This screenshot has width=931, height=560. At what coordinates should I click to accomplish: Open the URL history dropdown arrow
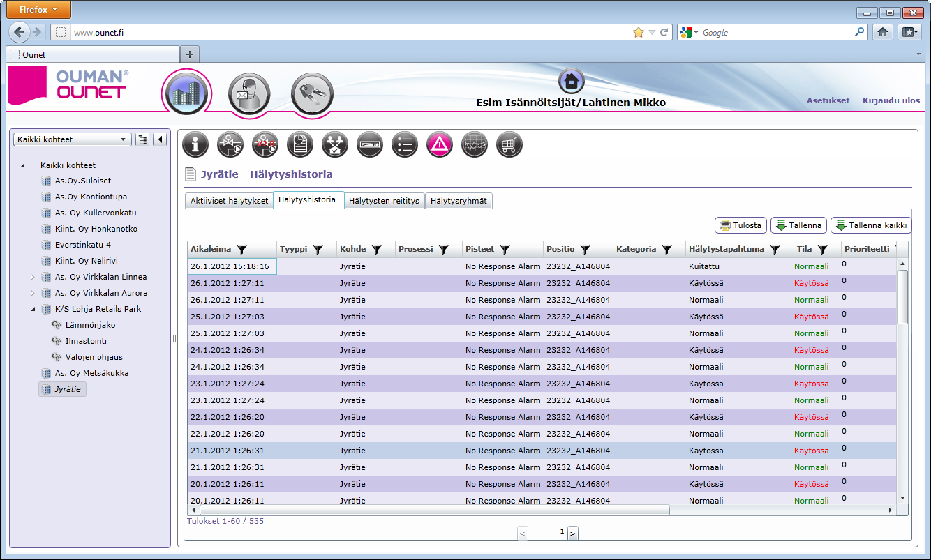point(652,32)
